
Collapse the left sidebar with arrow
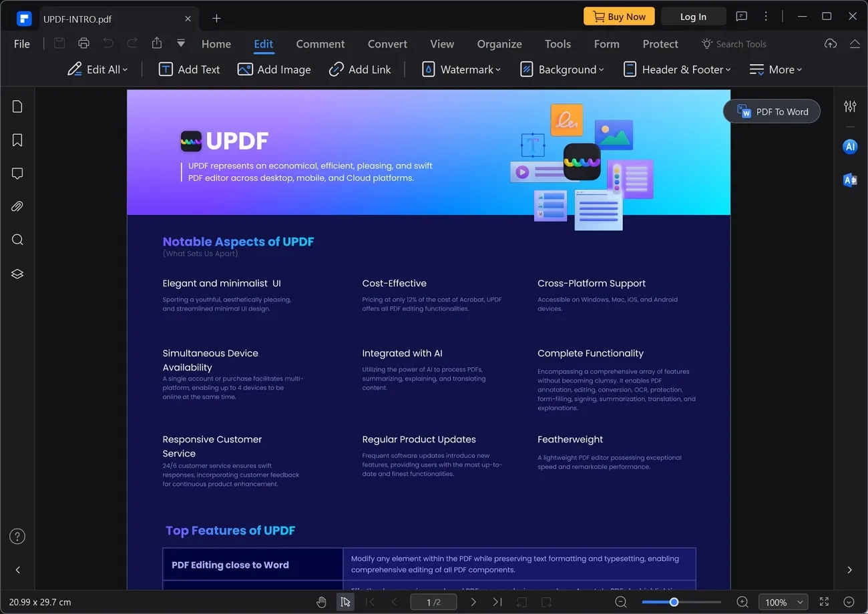pos(18,570)
